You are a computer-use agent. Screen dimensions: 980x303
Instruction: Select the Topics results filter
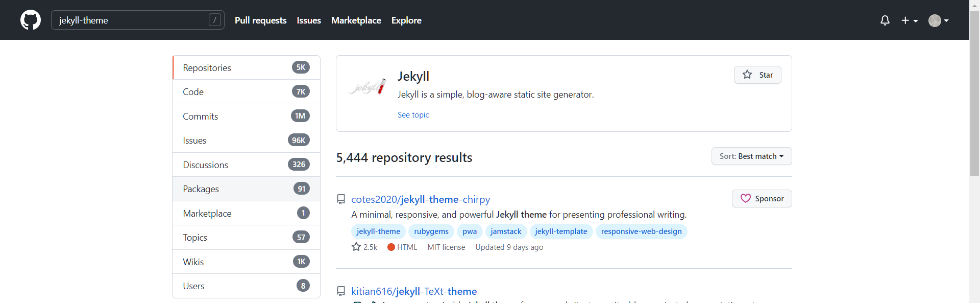[247, 238]
